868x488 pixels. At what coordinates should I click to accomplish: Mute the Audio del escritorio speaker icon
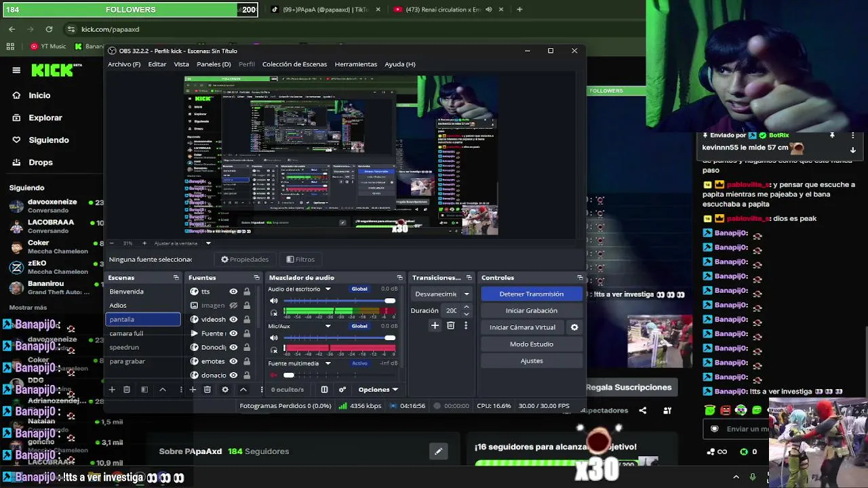coord(274,300)
